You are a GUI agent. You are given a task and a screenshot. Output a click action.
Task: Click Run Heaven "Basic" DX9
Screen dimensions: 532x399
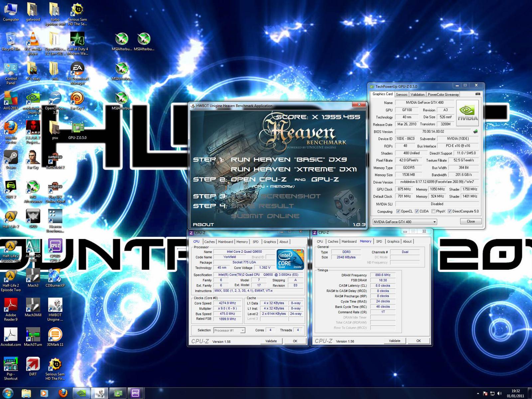coord(289,160)
